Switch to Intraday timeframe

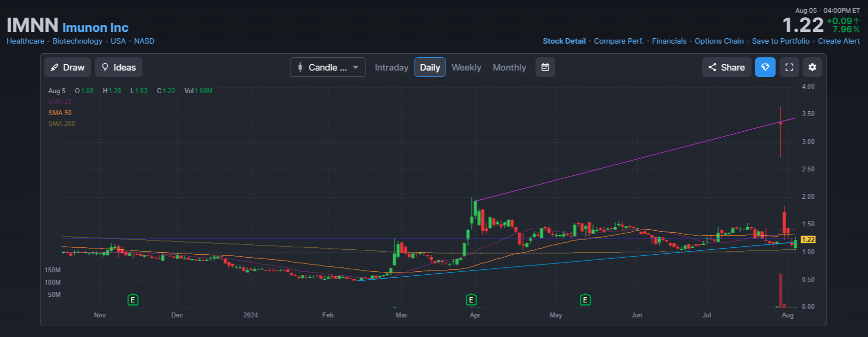click(x=391, y=68)
